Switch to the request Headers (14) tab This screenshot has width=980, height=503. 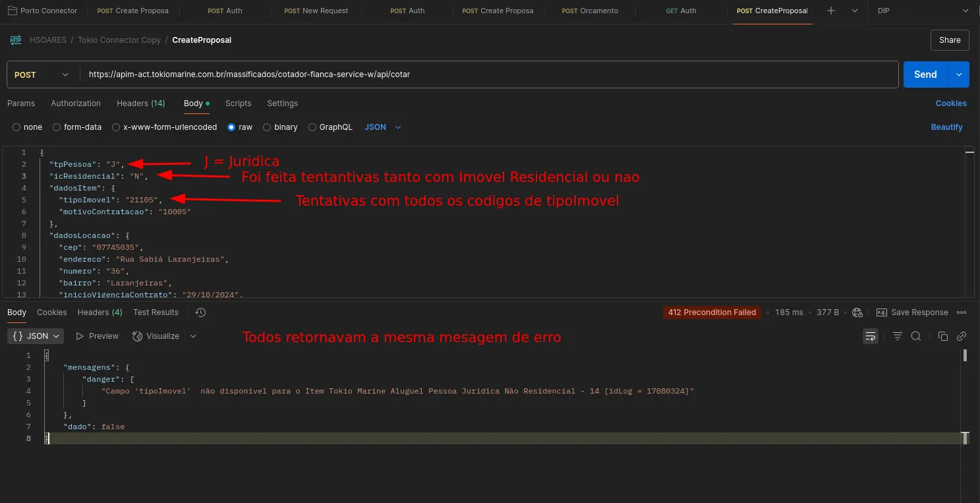(x=140, y=104)
